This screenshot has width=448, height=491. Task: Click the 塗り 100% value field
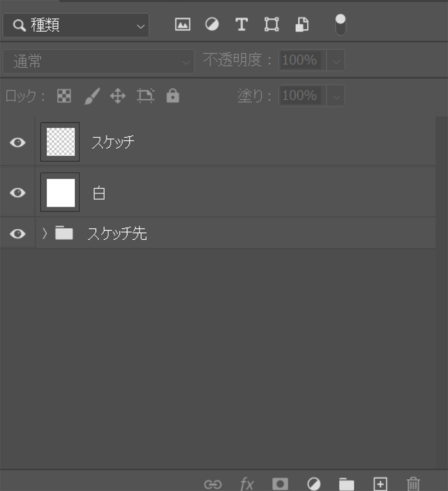[x=302, y=96]
